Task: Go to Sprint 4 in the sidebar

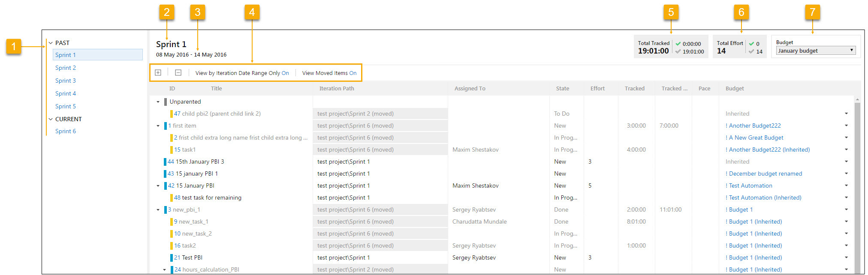Action: (x=66, y=93)
